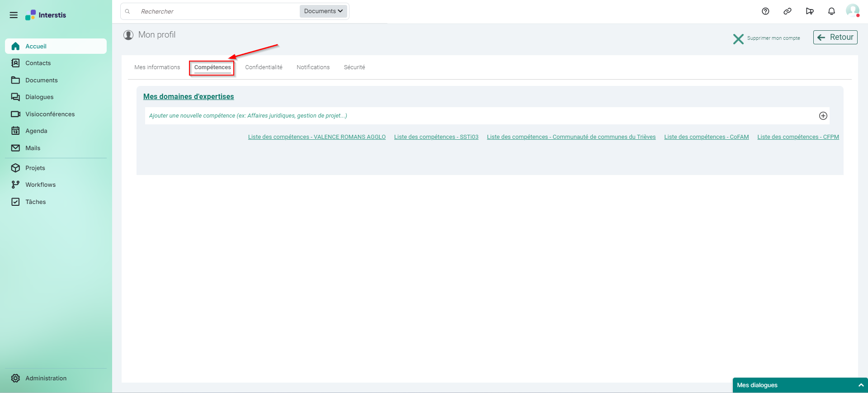868x393 pixels.
Task: Open Liste des compétences CoFAM
Action: pos(706,137)
